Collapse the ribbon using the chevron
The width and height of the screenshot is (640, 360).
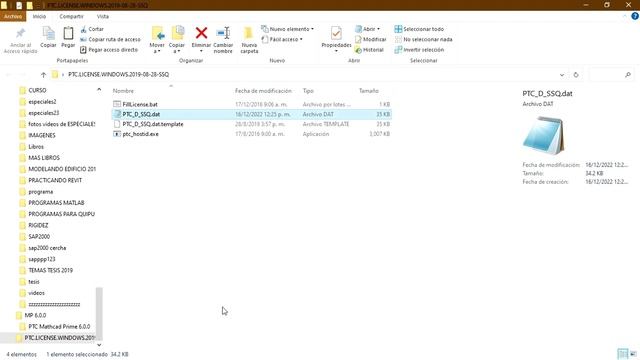624,16
